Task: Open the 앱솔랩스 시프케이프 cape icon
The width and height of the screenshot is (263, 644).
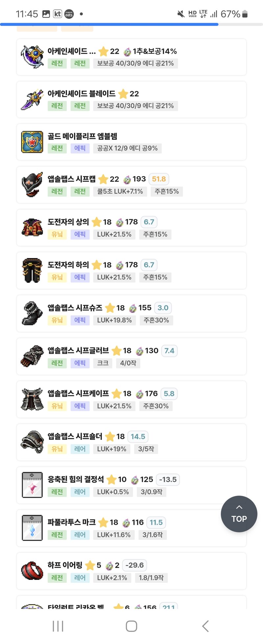Action: pos(32,399)
